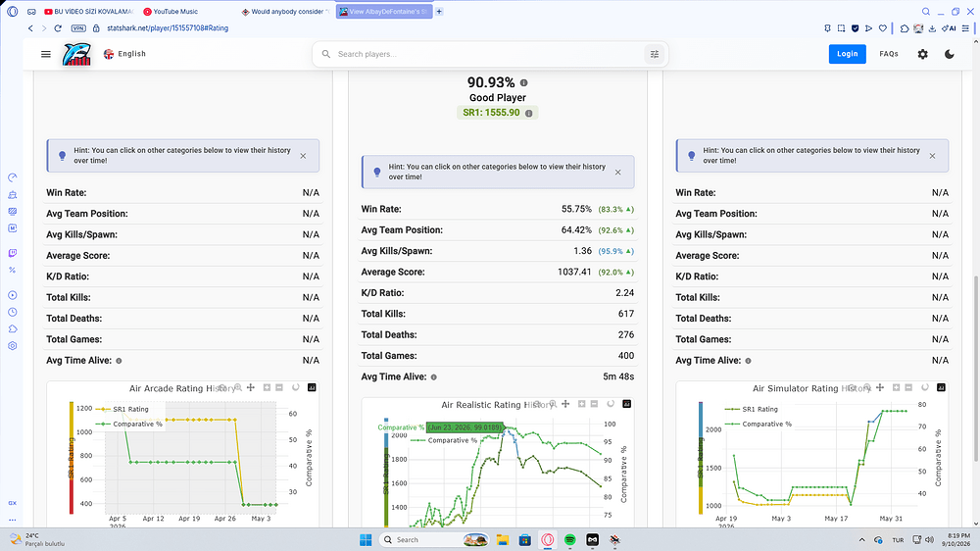The image size is (980, 551).
Task: Toggle Comparative % legend in Air Simulator chart
Action: (759, 425)
